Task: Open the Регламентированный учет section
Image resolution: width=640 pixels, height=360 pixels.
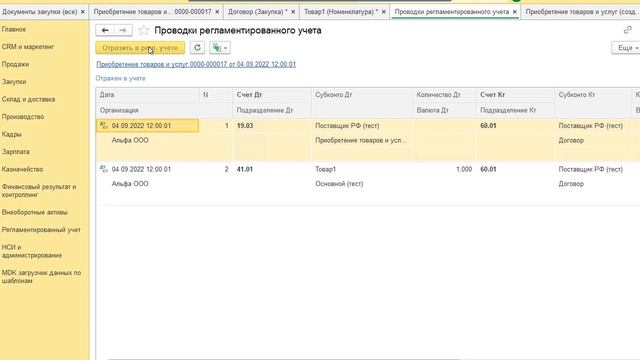Action: pos(41,230)
